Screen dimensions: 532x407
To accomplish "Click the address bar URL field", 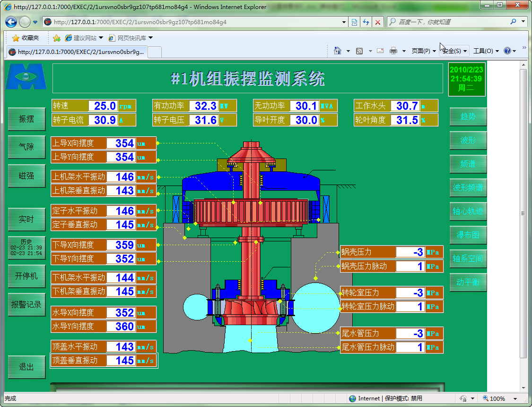I will [199, 22].
